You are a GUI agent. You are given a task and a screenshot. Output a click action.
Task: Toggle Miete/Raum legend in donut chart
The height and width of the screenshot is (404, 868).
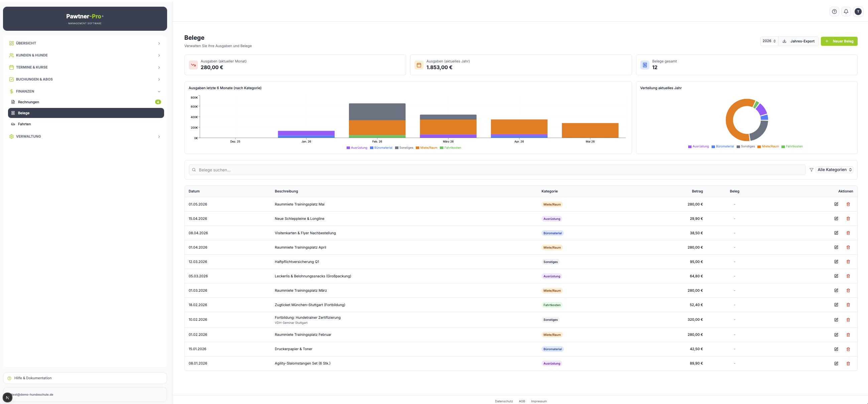click(768, 146)
